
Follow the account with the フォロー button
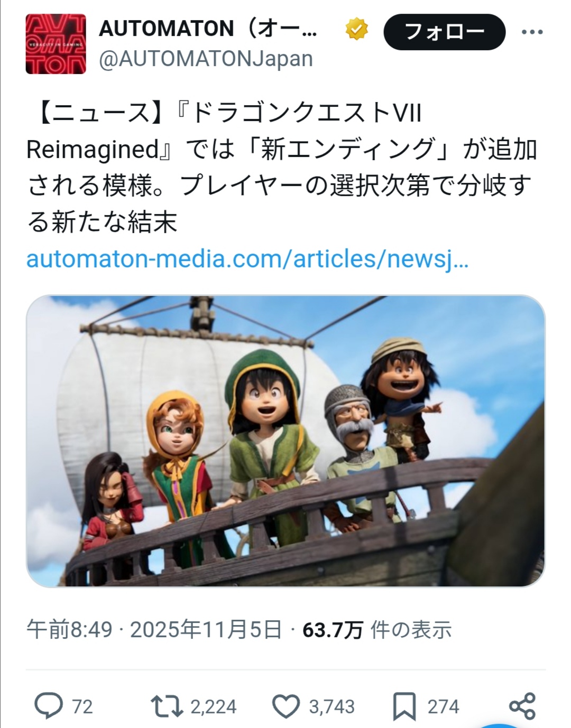444,32
